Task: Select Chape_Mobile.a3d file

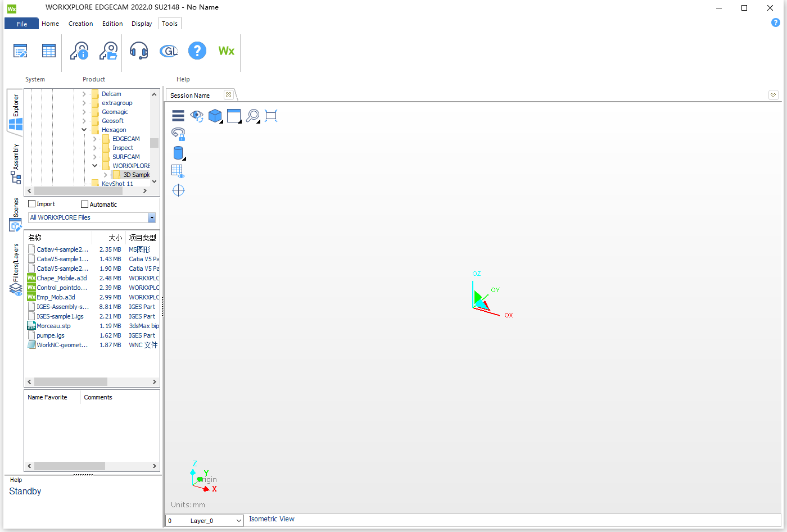Action: tap(62, 278)
